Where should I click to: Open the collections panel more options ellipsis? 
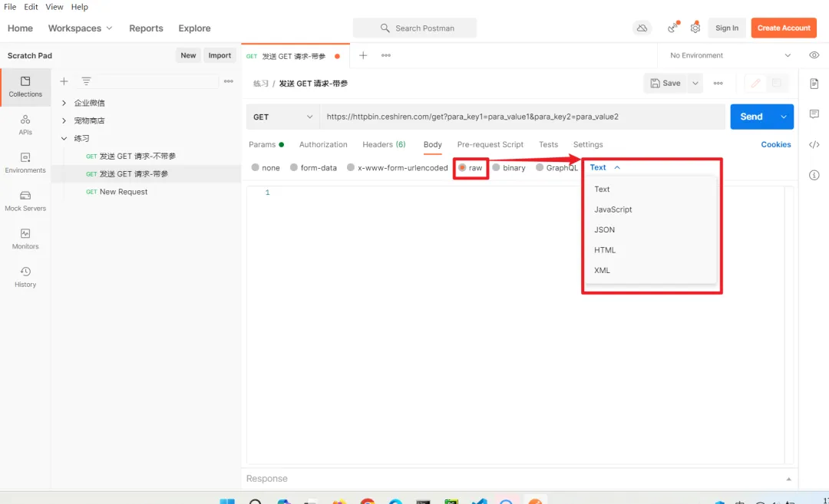229,81
